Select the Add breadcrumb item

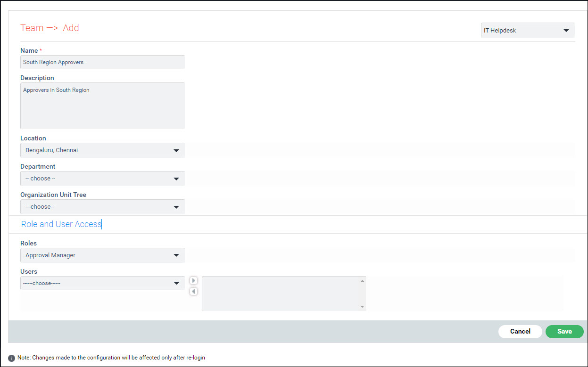point(71,28)
